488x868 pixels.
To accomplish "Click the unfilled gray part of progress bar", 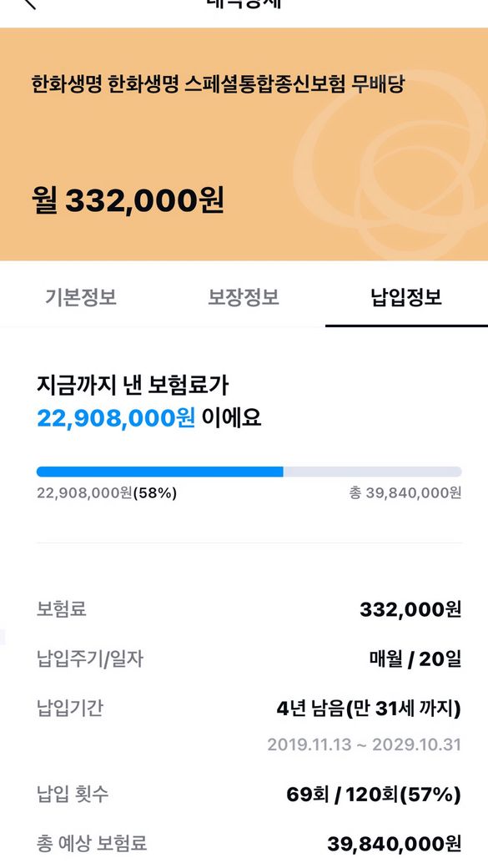I will pos(372,472).
